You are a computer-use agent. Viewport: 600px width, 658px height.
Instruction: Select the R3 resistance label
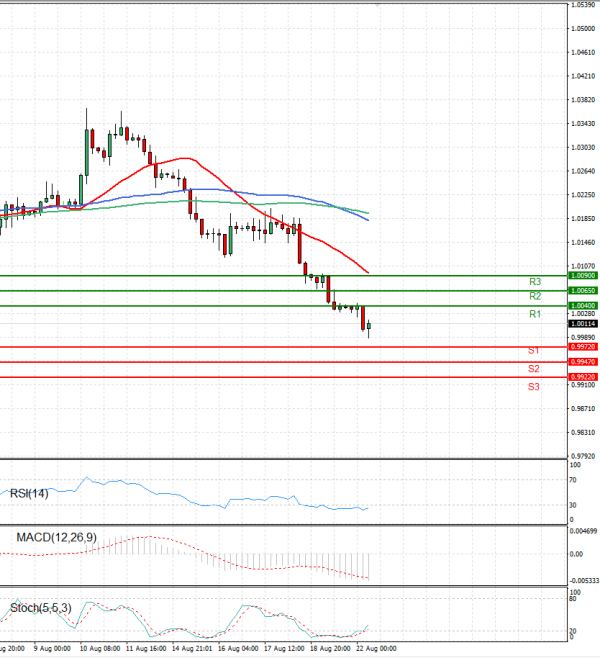(x=535, y=282)
